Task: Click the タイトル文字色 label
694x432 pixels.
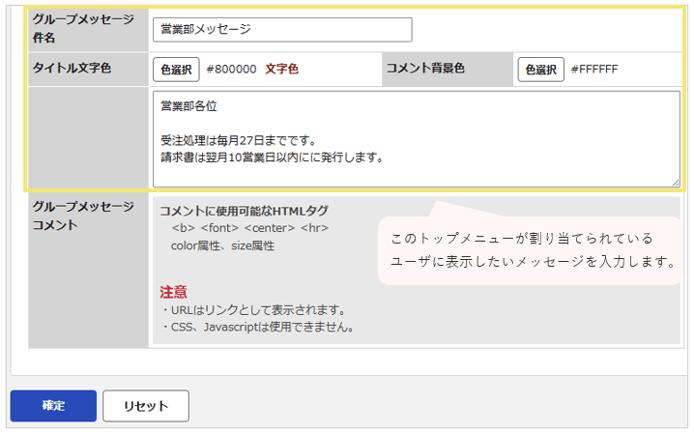Action: pos(72,68)
